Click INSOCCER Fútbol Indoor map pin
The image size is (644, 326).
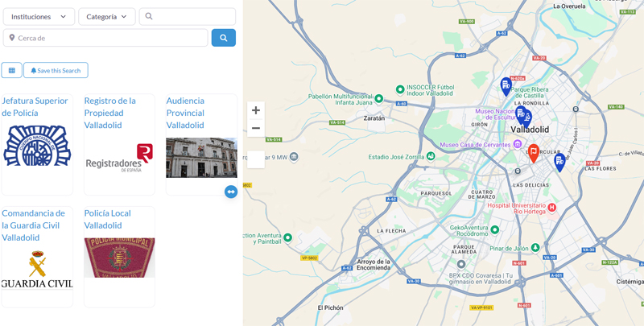(x=400, y=89)
